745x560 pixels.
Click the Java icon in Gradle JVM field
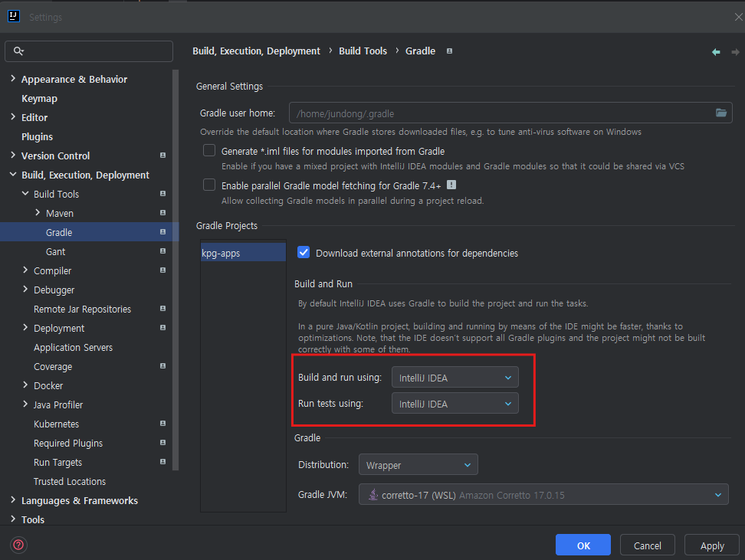(x=373, y=494)
